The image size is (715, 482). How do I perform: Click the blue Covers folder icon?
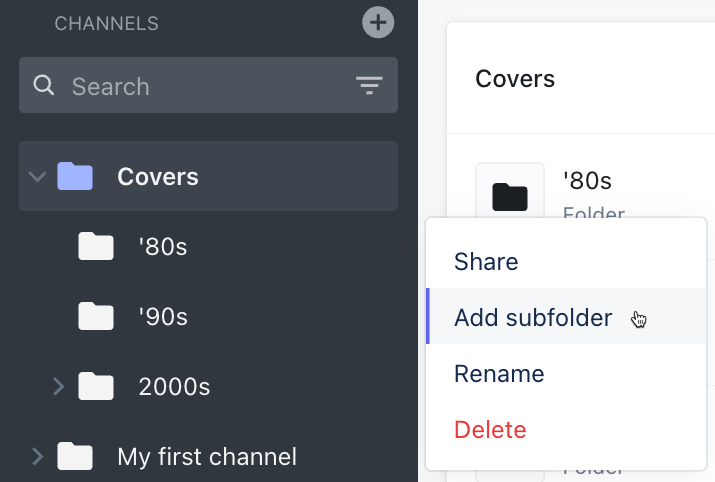75,176
